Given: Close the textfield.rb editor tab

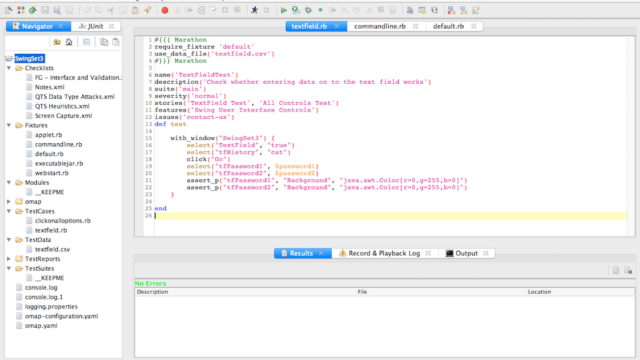Looking at the screenshot, I should click(337, 26).
